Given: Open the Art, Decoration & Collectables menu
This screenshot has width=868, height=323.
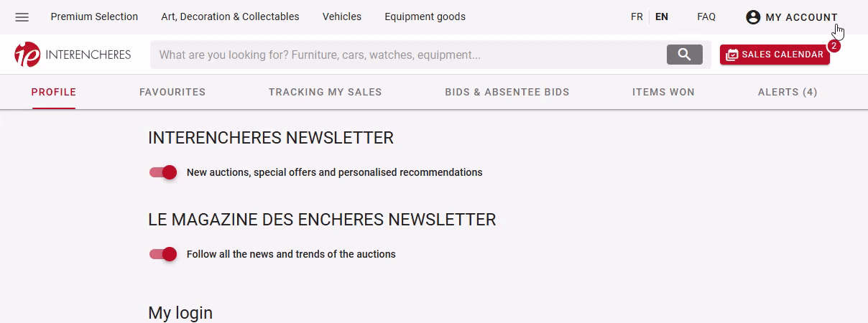Looking at the screenshot, I should tap(230, 17).
